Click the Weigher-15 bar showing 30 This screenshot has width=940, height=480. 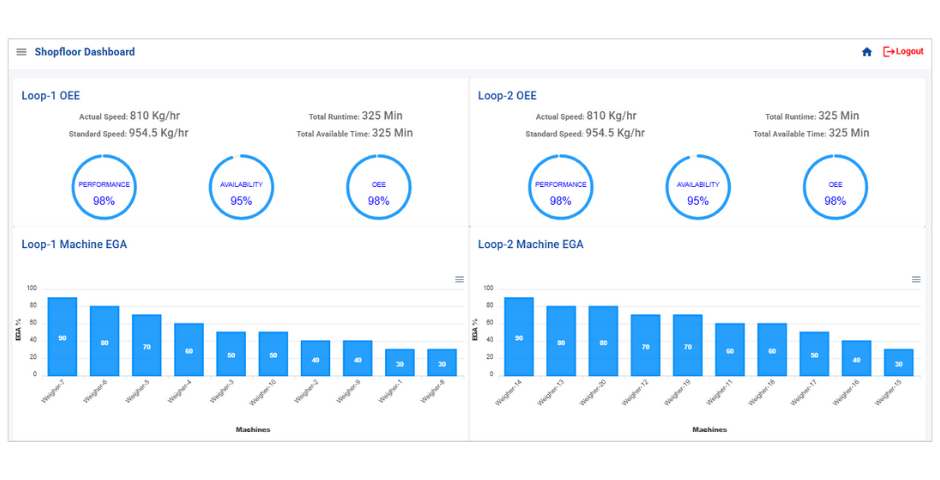(898, 363)
